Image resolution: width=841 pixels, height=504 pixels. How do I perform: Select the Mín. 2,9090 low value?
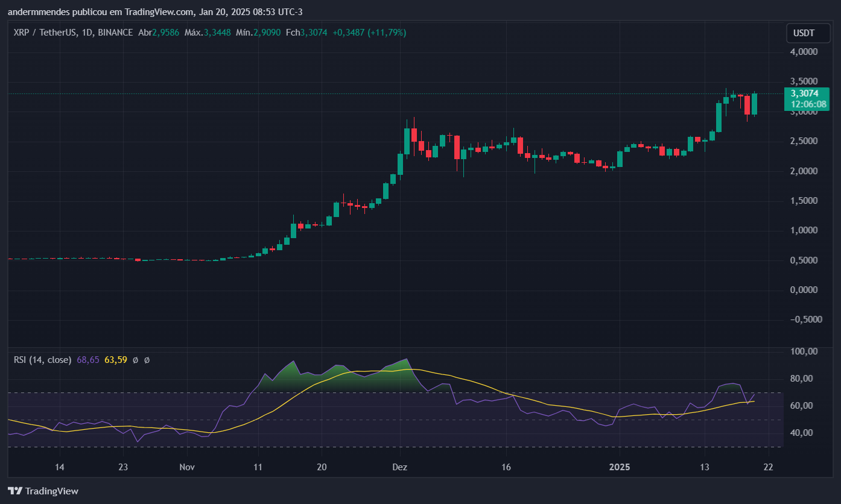tap(258, 33)
